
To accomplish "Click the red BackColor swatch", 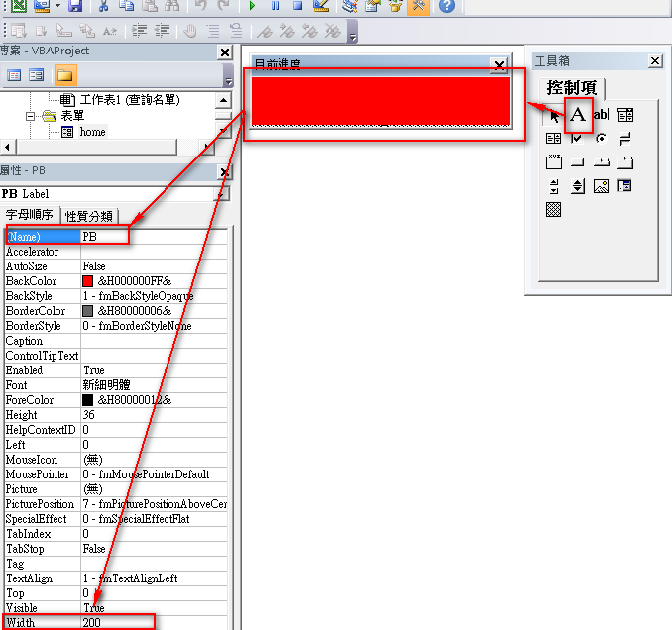I will (87, 281).
